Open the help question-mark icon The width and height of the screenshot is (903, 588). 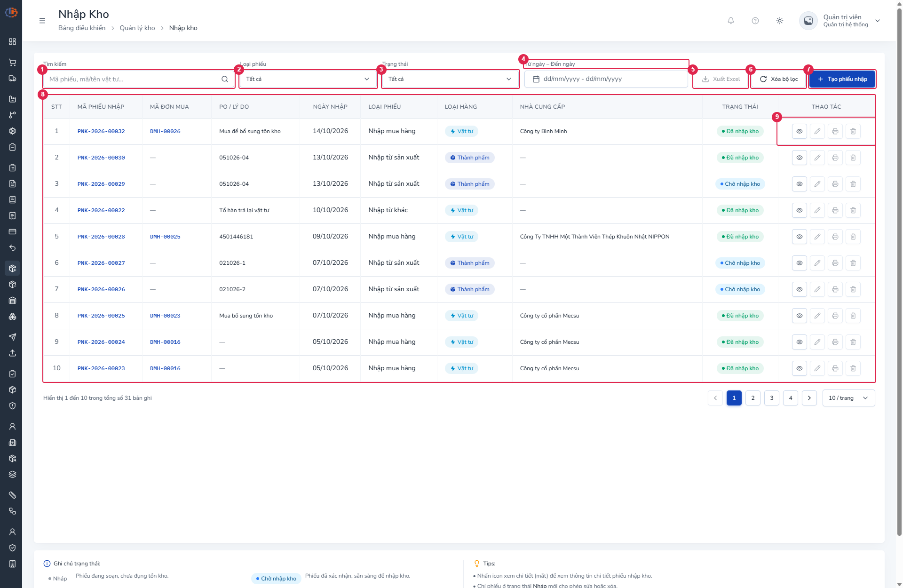click(x=755, y=21)
